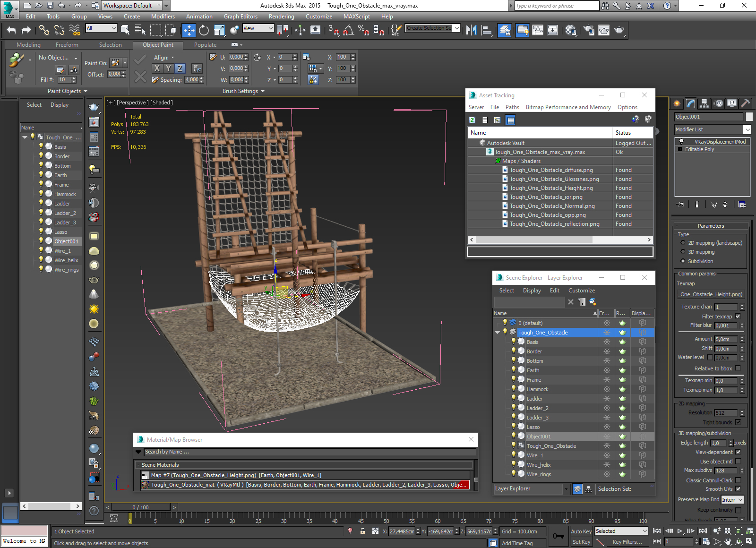Select Subdivision radio button
Image resolution: width=756 pixels, height=548 pixels.
tap(683, 261)
